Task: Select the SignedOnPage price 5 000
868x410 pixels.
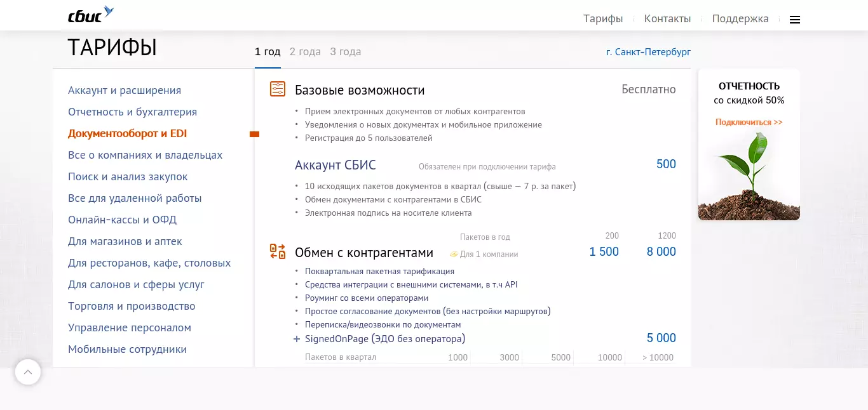Action: coord(661,338)
